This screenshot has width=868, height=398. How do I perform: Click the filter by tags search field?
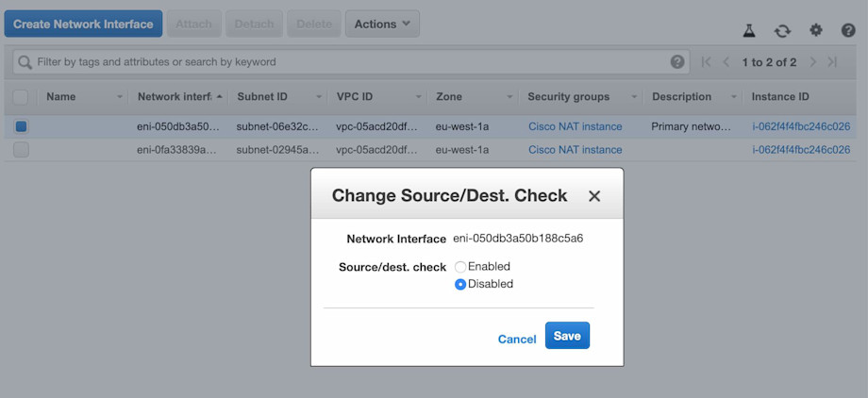point(351,62)
